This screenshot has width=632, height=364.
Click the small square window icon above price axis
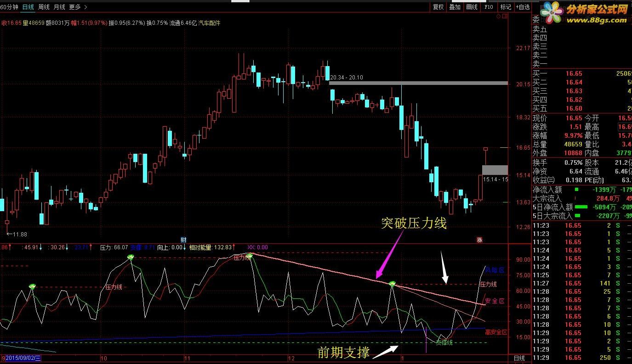pyautogui.click(x=506, y=17)
